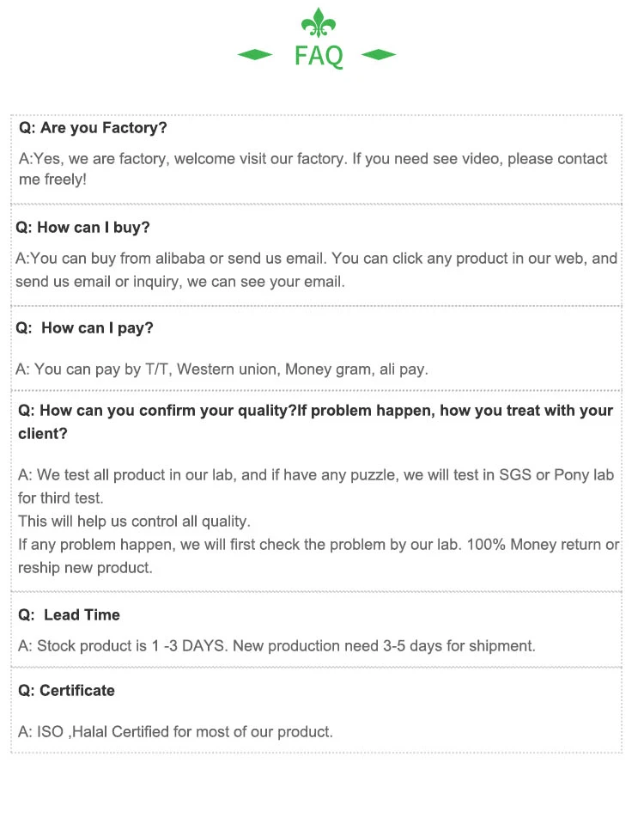Select the "ISO ,Halal Certified" answer
This screenshot has width=644, height=818.
(x=175, y=732)
